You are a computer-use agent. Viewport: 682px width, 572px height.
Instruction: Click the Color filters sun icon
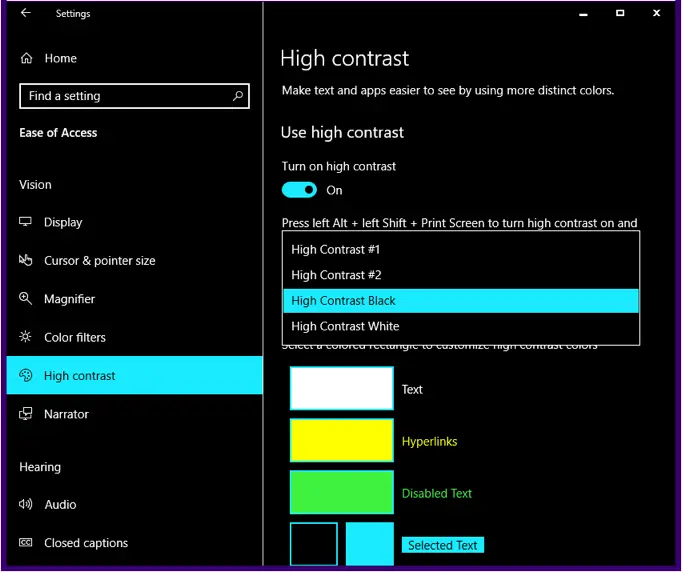click(x=25, y=337)
